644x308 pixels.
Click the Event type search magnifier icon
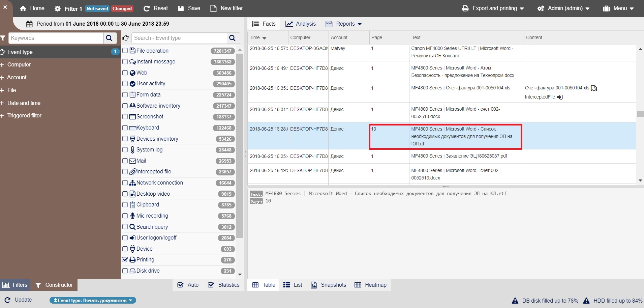pyautogui.click(x=232, y=38)
